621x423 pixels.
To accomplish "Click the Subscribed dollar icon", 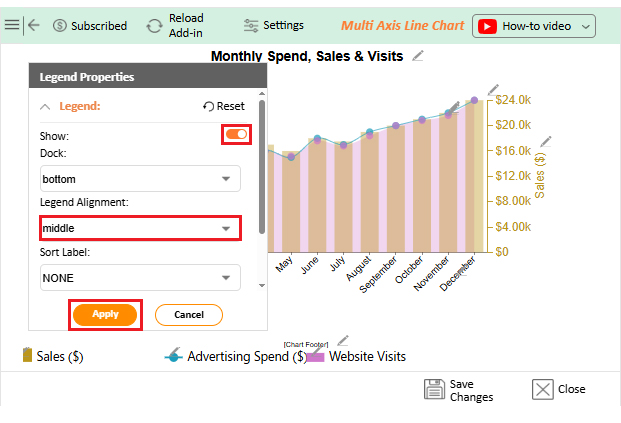I will click(60, 26).
